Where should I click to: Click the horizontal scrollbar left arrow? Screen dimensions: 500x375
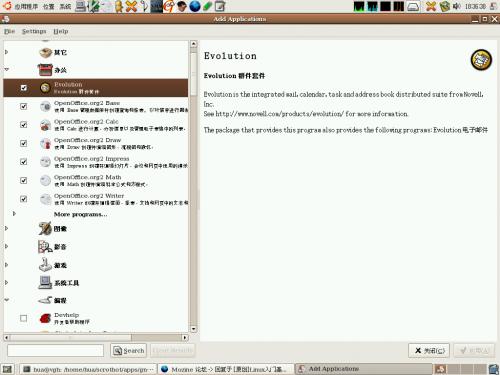(x=7, y=337)
